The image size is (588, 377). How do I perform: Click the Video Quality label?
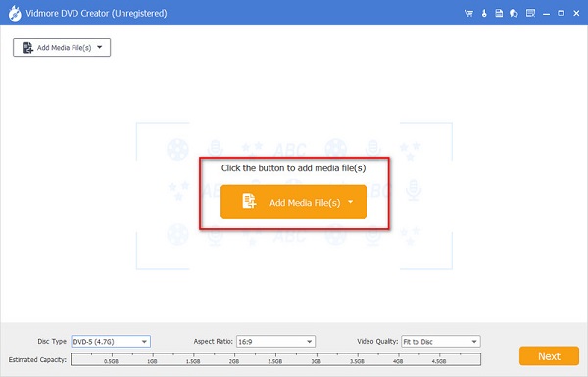377,342
